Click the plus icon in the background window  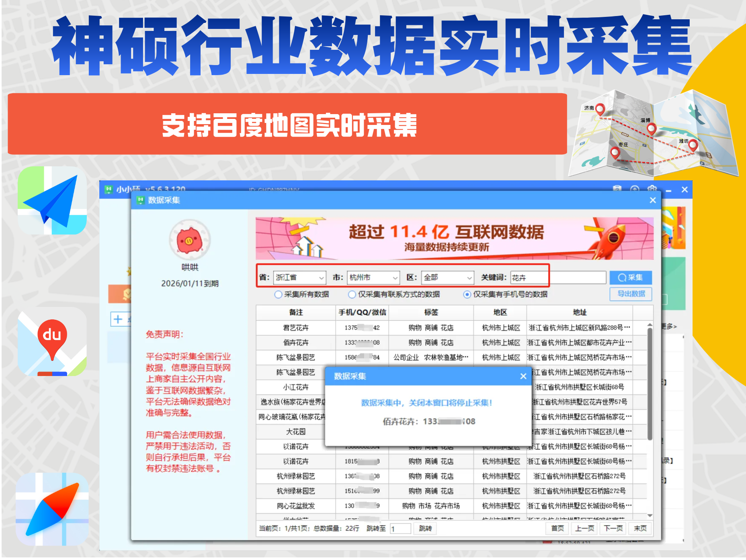pos(118,319)
